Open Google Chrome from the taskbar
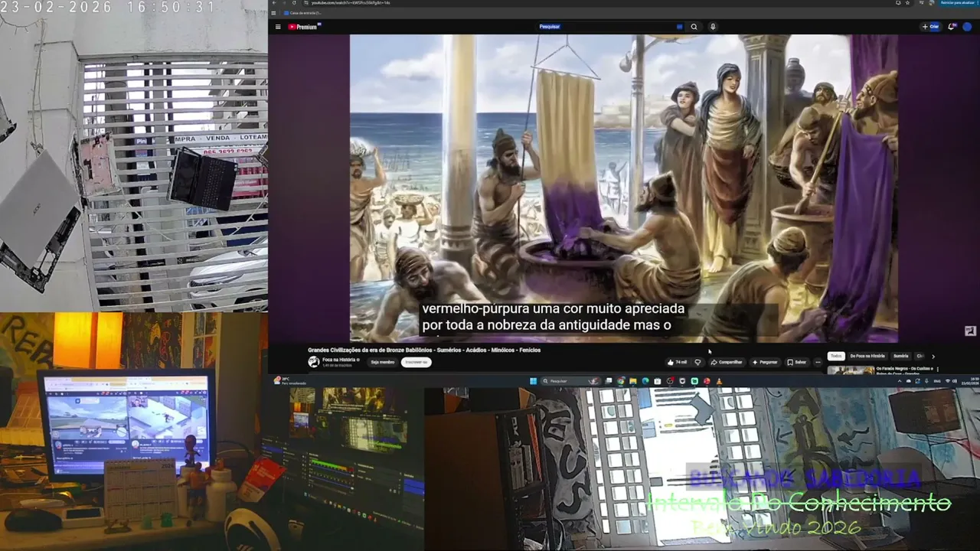This screenshot has height=551, width=980. pos(621,381)
